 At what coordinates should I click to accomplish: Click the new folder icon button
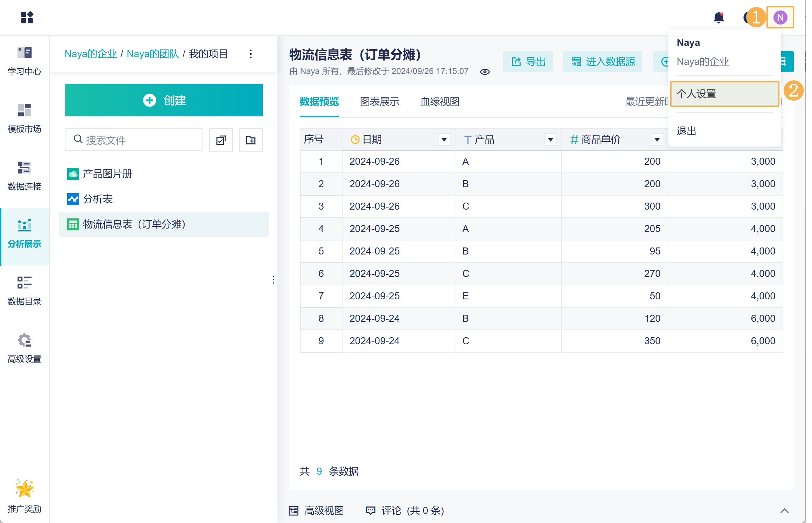tap(250, 140)
